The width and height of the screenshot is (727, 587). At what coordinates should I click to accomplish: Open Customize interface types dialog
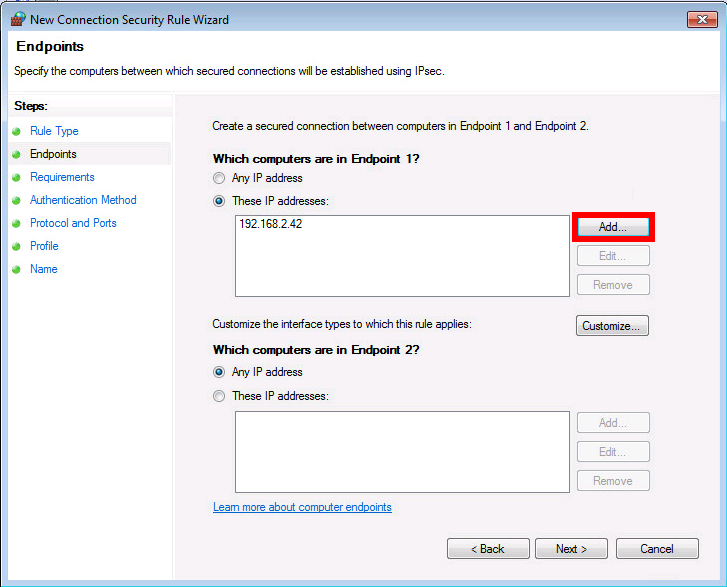[612, 326]
